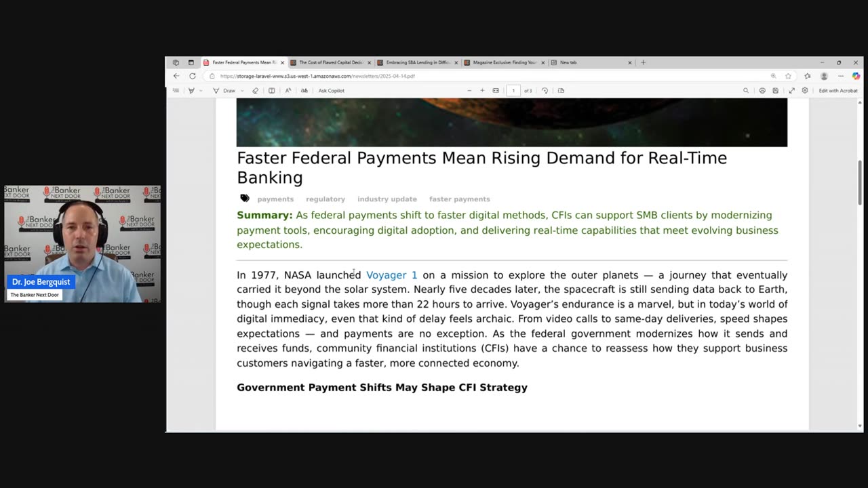Open the tab actions menu icon
The width and height of the screenshot is (868, 488).
coord(191,62)
